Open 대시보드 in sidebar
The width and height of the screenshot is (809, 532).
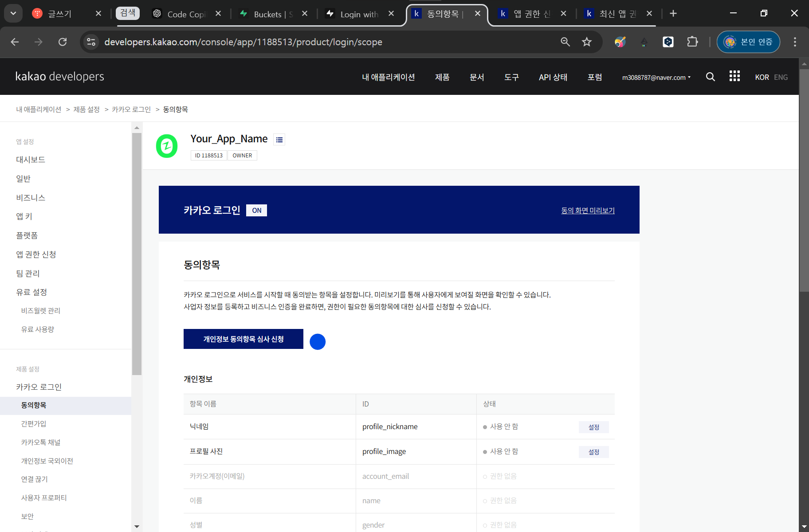(31, 160)
